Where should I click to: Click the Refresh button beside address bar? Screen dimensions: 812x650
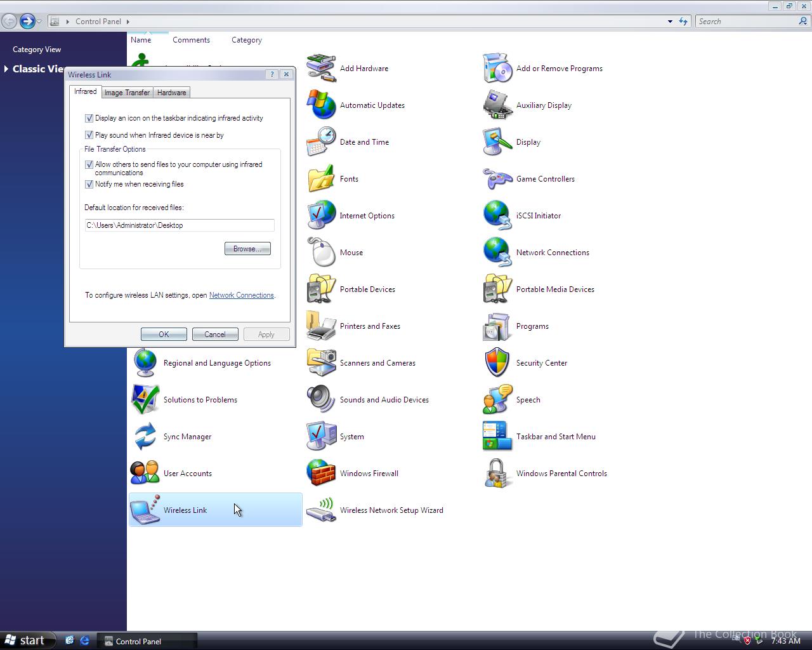(x=683, y=22)
